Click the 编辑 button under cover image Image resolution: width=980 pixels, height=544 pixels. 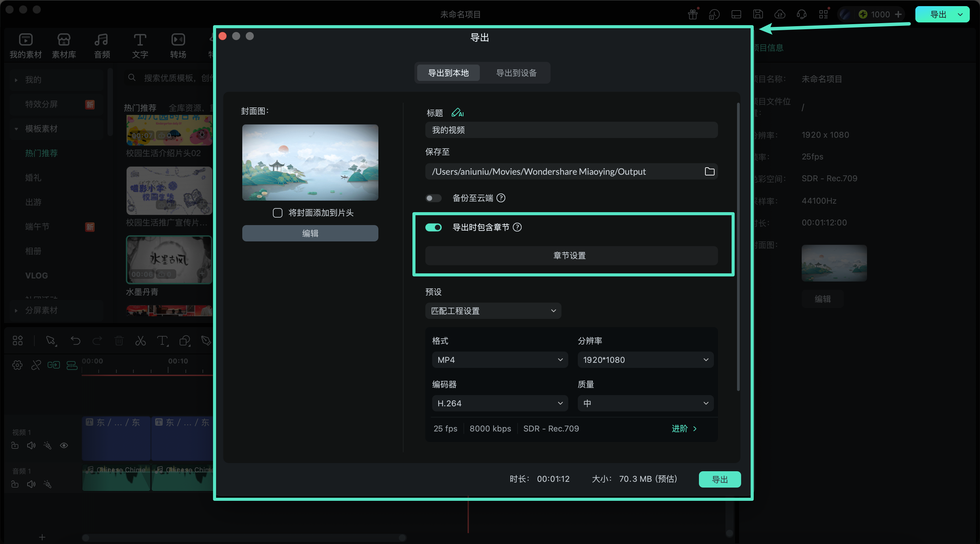pyautogui.click(x=310, y=233)
